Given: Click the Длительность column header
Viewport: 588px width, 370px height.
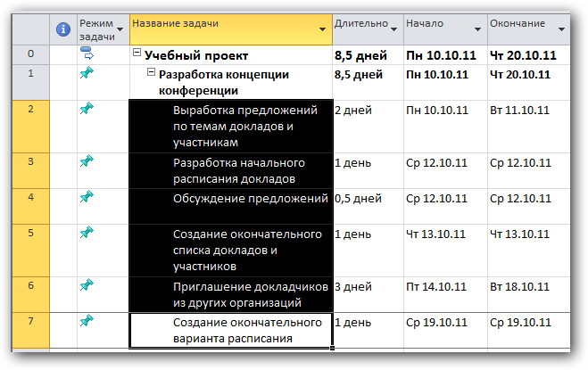Looking at the screenshot, I should 368,29.
